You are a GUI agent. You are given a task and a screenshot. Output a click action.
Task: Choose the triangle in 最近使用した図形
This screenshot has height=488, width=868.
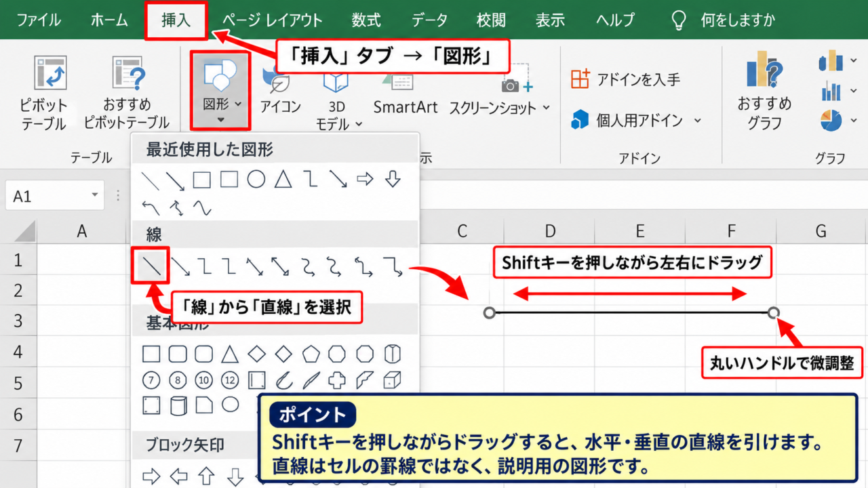coord(283,180)
